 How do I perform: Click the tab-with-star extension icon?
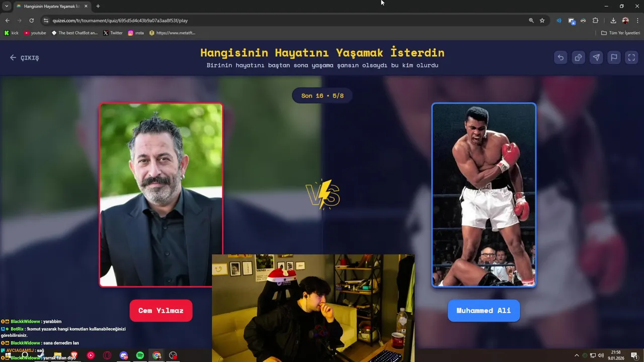[571, 21]
